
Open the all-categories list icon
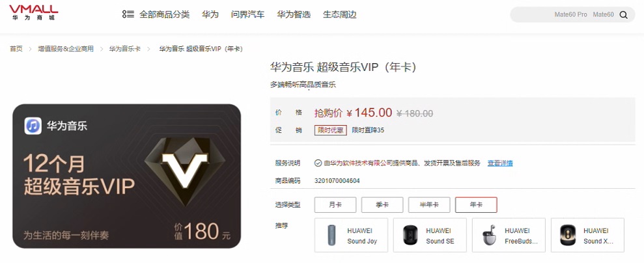coord(128,15)
